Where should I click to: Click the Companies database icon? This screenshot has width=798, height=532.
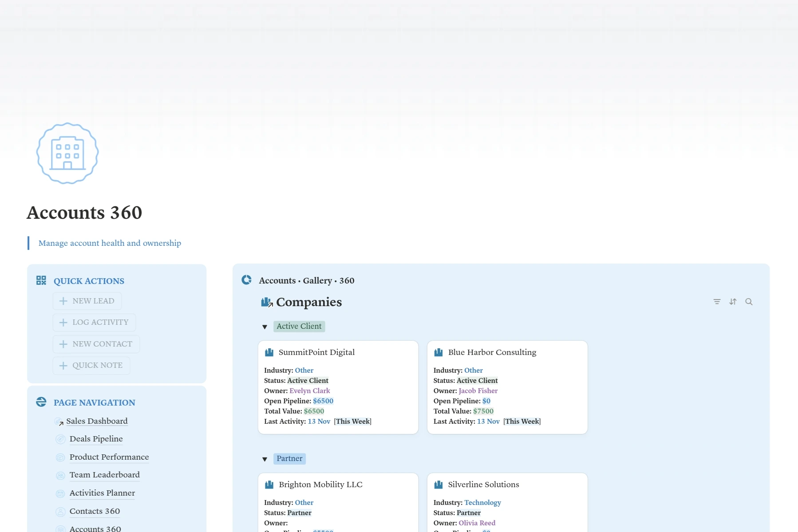[267, 302]
